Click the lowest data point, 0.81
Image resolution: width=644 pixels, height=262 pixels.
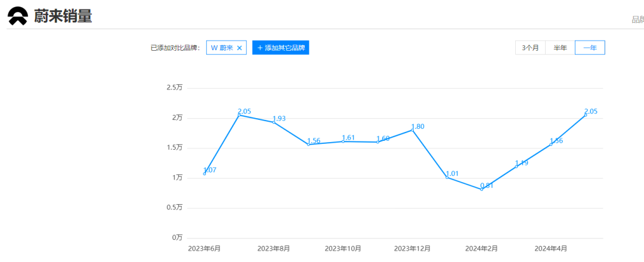click(481, 189)
